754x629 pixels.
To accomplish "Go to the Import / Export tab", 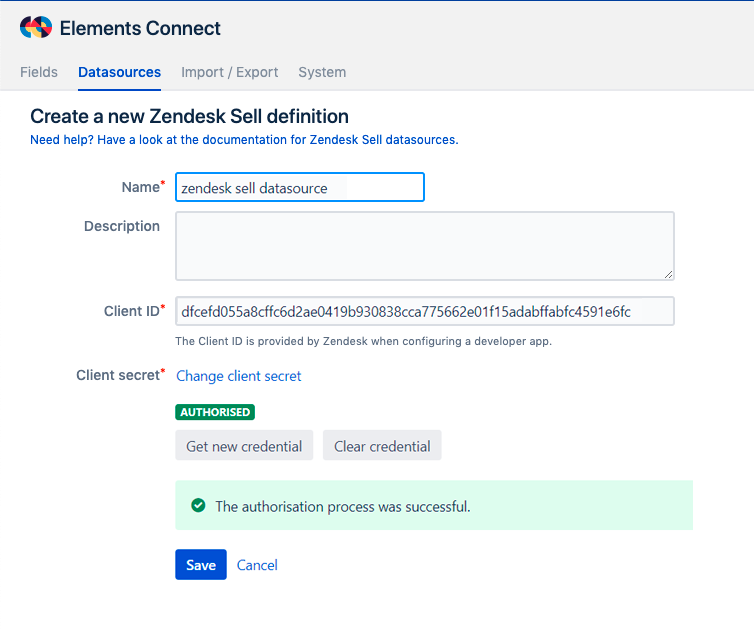I will tap(229, 72).
